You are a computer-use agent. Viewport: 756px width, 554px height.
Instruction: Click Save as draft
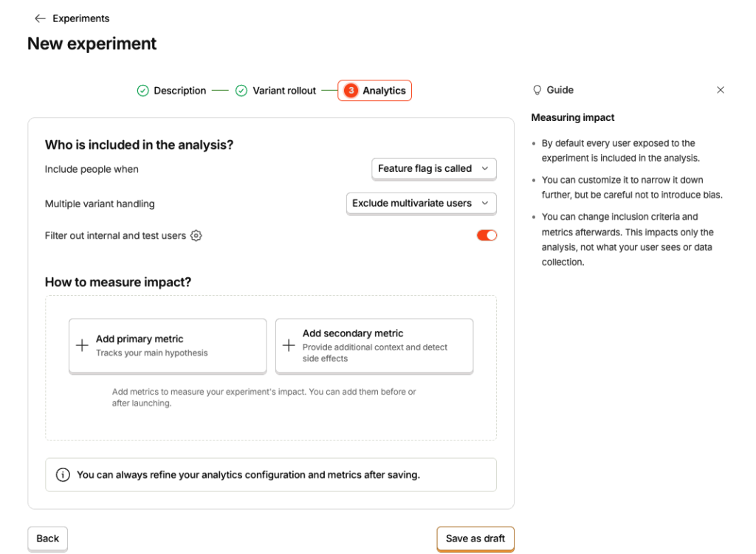(475, 539)
